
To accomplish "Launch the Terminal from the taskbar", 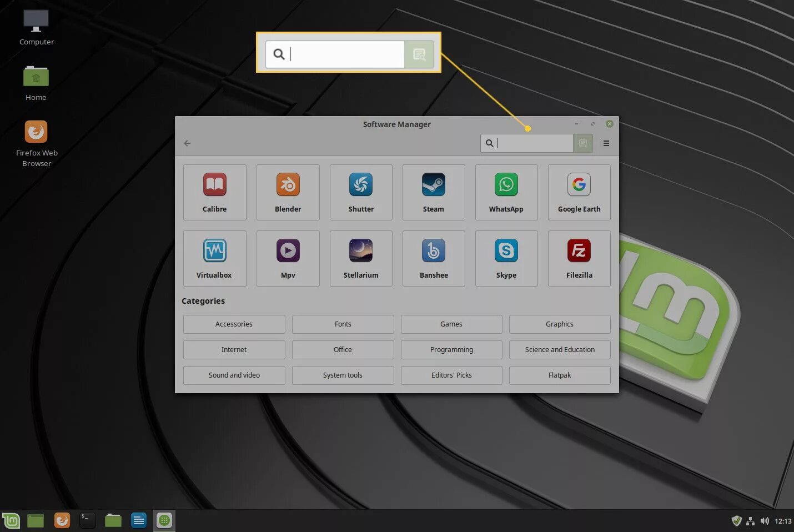I will pyautogui.click(x=87, y=520).
